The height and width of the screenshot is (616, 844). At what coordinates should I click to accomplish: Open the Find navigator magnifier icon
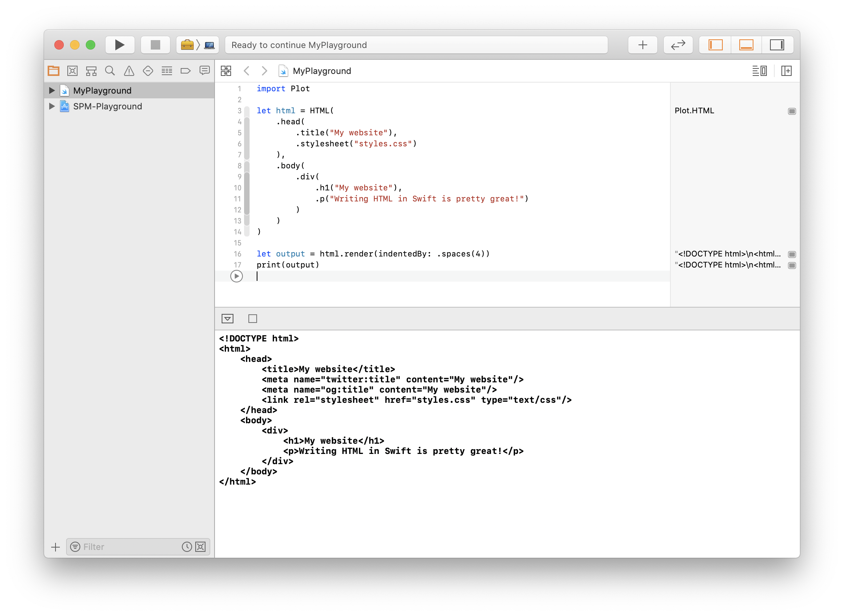(x=110, y=71)
